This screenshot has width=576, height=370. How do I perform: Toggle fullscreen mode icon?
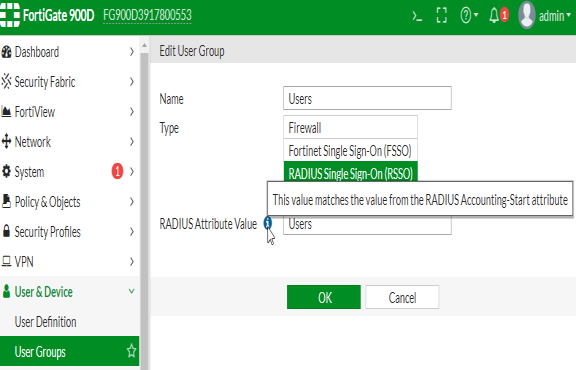click(441, 15)
